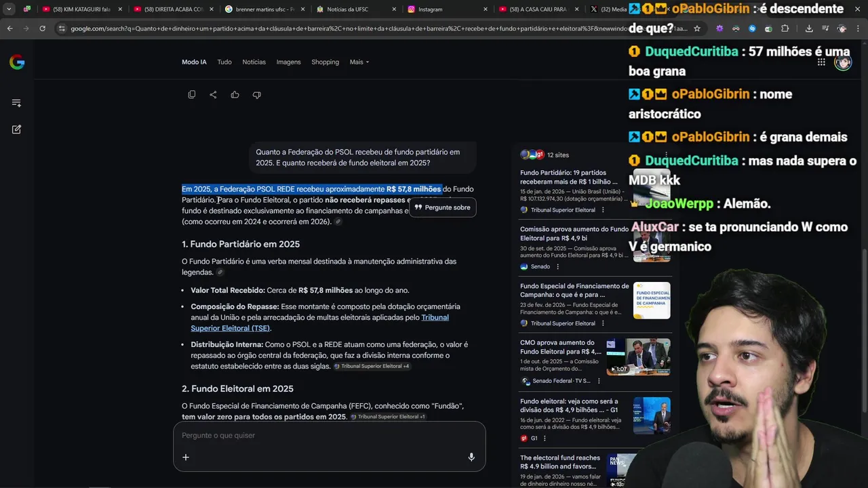
Task: Click the Fundo Especial de Financiamento thumbnail
Action: (652, 300)
